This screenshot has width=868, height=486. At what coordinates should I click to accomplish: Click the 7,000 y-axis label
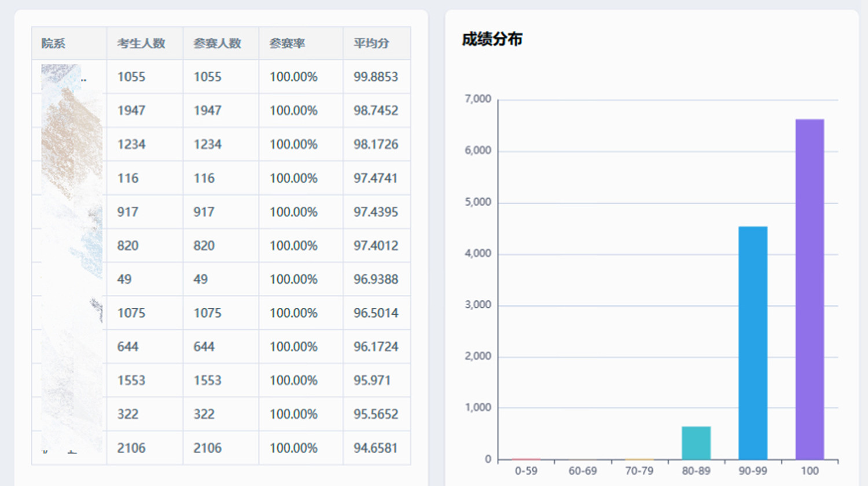(x=477, y=99)
